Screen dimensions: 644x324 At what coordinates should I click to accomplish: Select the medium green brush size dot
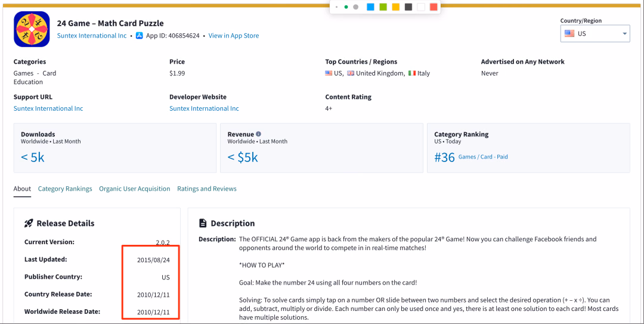point(346,7)
